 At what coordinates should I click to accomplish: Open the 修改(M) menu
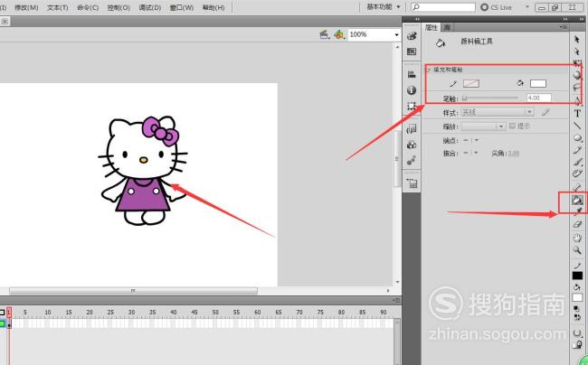pyautogui.click(x=26, y=7)
